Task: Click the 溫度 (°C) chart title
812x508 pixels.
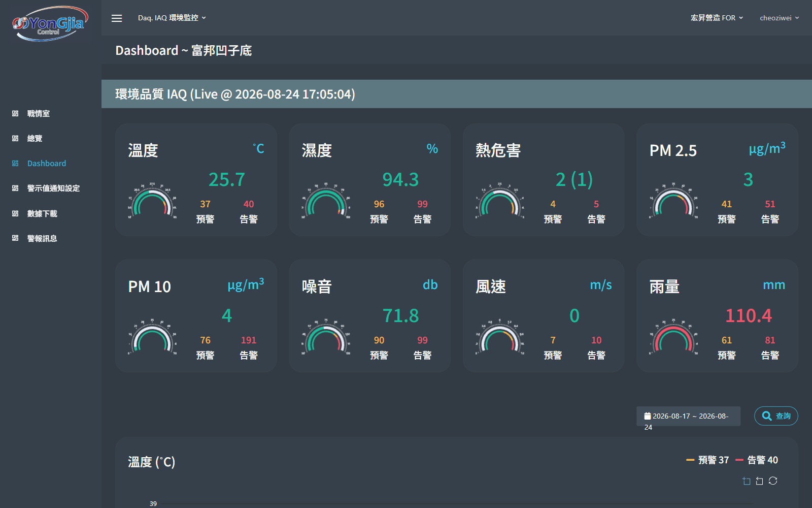Action: pyautogui.click(x=151, y=462)
